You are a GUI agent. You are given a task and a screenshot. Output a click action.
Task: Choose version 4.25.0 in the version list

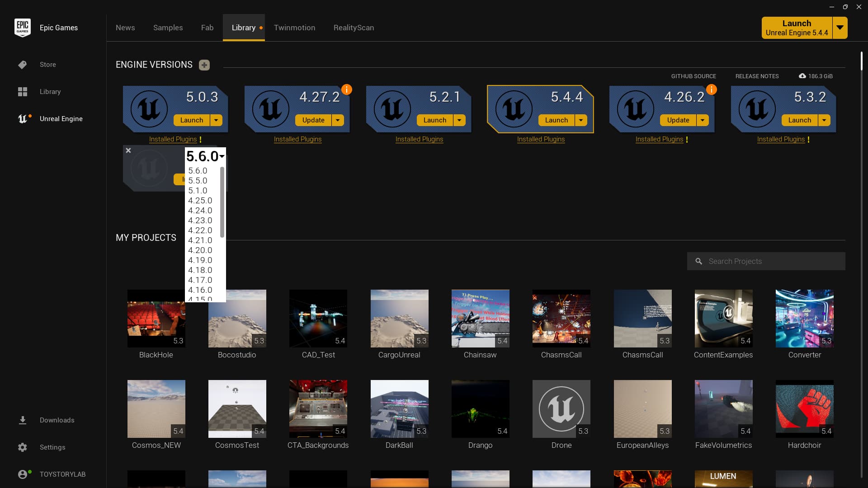tap(200, 201)
